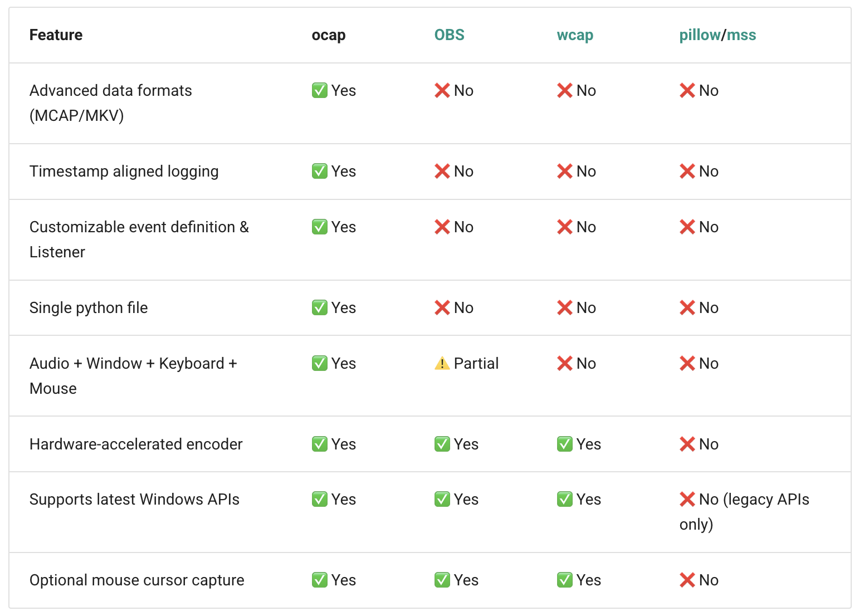859x616 pixels.
Task: Open the OBS link in table header
Action: tap(449, 35)
